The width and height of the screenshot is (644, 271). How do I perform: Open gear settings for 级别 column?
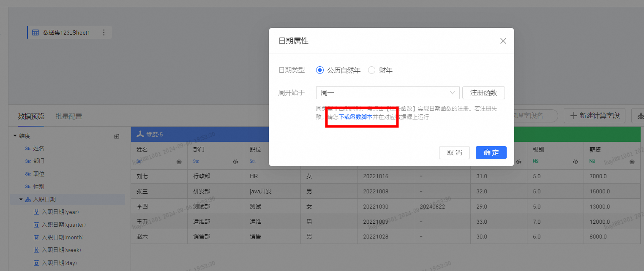(x=575, y=162)
